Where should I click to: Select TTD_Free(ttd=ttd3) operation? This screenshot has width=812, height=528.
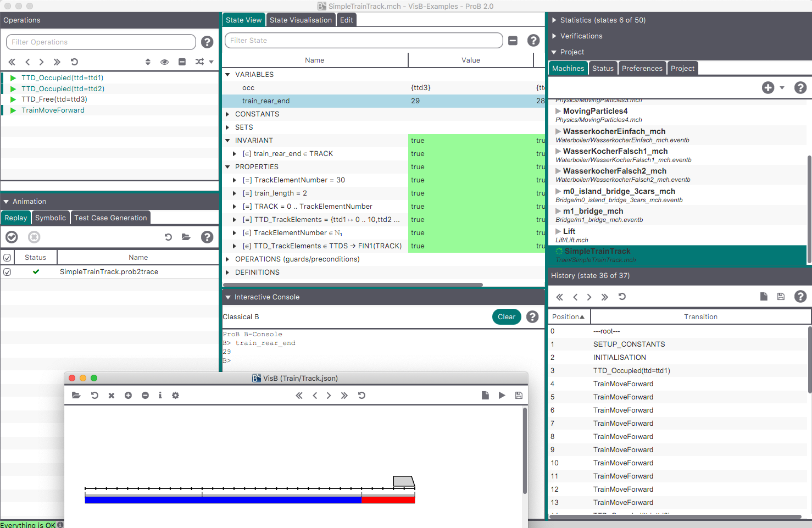[x=54, y=99]
